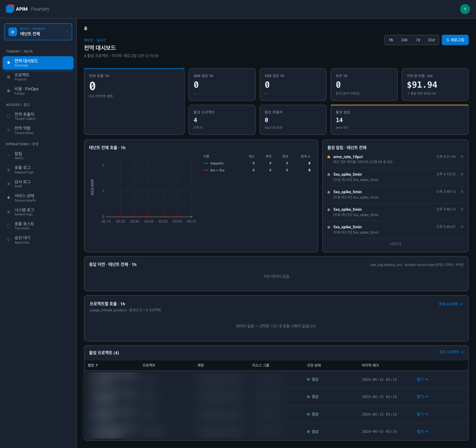The height and width of the screenshot is (448, 476).
Task: Toggle the 4xx + 5xx series legend
Action: tap(214, 170)
